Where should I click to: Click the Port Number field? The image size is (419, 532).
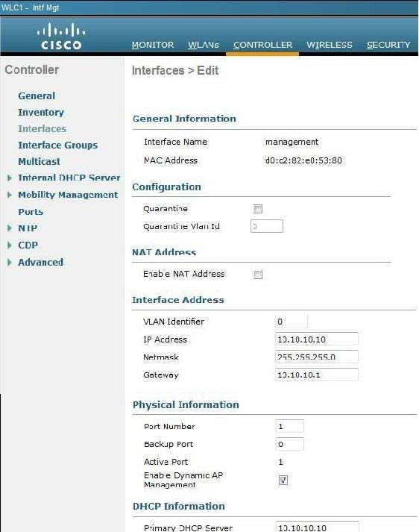point(290,426)
